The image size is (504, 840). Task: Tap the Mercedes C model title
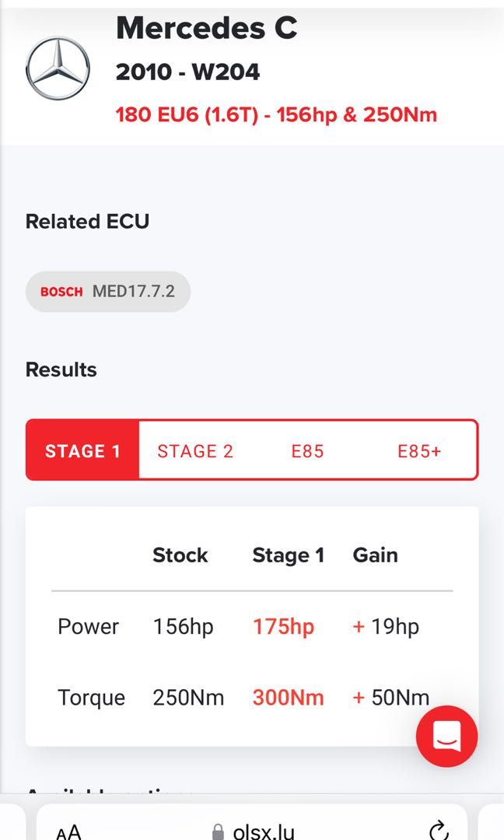coord(206,28)
